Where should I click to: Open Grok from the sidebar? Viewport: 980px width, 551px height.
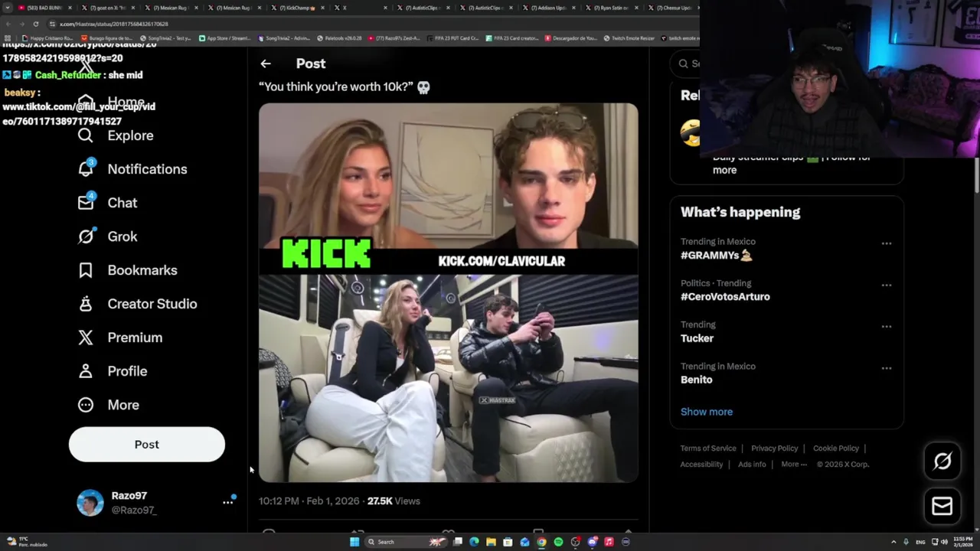107,236
